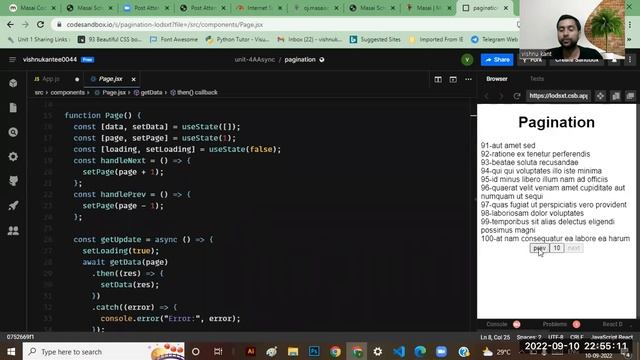The width and height of the screenshot is (640, 360).
Task: Open Windows Settings from the taskbar
Action: [x=378, y=351]
